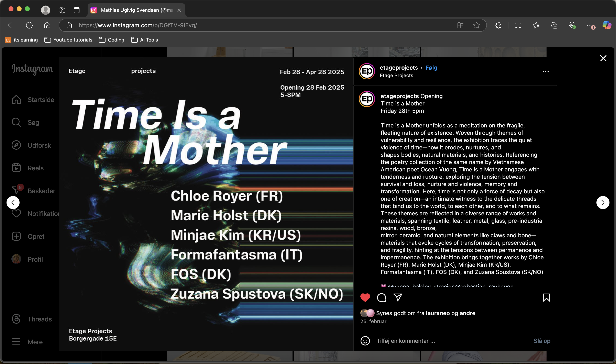616x364 pixels.
Task: Go to previous post with the left arrow
Action: tap(13, 202)
